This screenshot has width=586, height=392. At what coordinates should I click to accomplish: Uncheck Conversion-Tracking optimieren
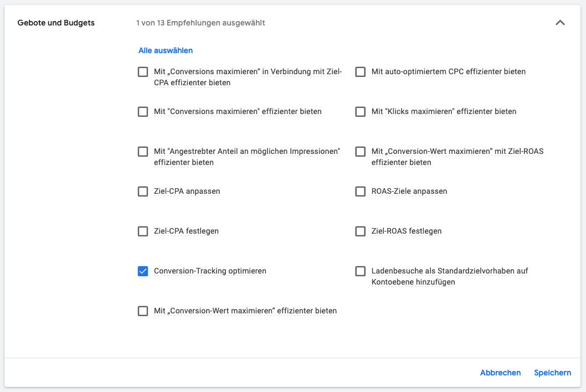(x=143, y=271)
